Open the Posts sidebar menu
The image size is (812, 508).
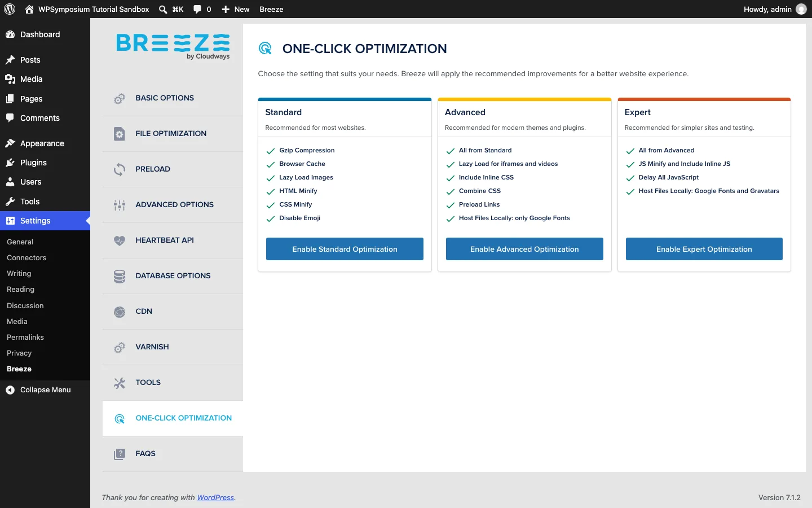pyautogui.click(x=45, y=60)
